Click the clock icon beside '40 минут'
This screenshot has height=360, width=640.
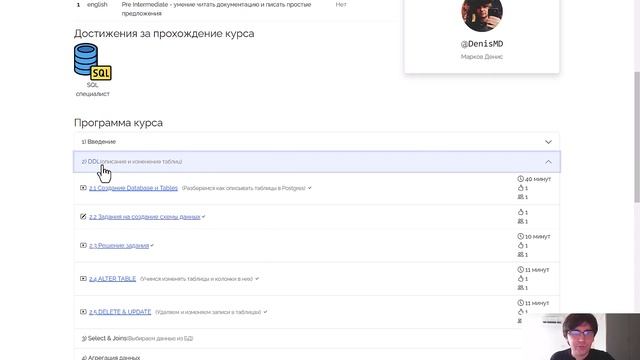click(520, 179)
